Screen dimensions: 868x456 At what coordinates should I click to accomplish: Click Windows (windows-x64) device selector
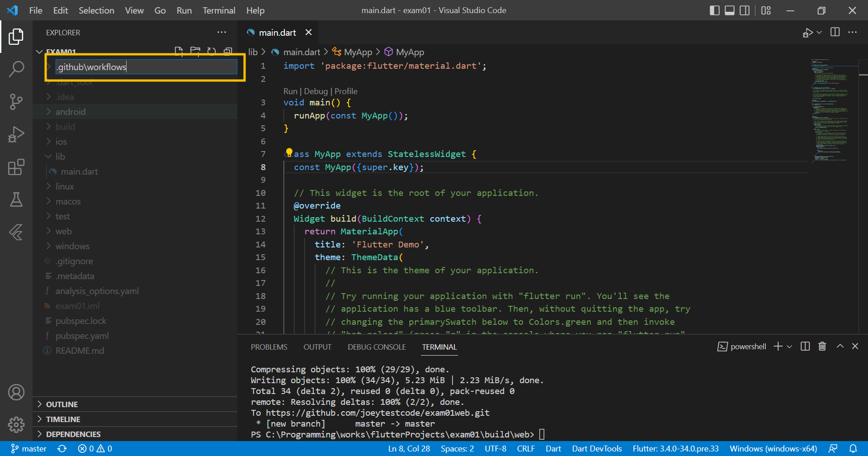point(773,448)
